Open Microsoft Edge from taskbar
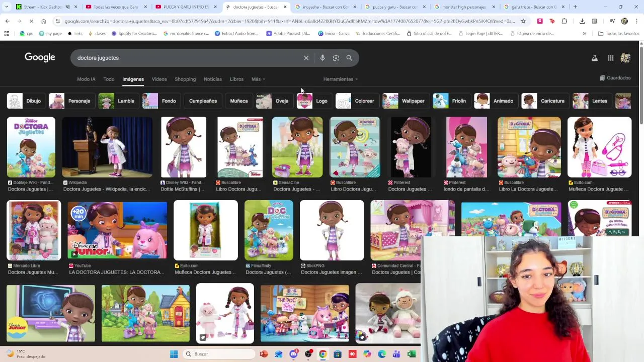Viewport: 644px width, 362px height. [x=382, y=354]
